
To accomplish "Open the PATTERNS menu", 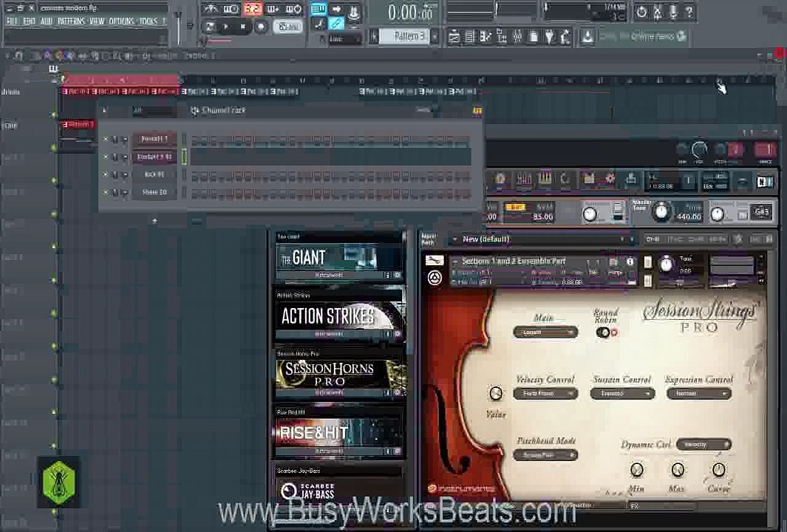I will pos(71,21).
